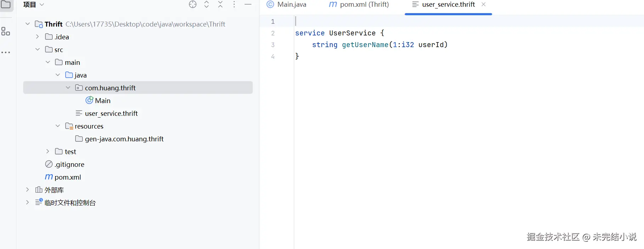
Task: Click the locate opened file crosshair icon
Action: (193, 5)
